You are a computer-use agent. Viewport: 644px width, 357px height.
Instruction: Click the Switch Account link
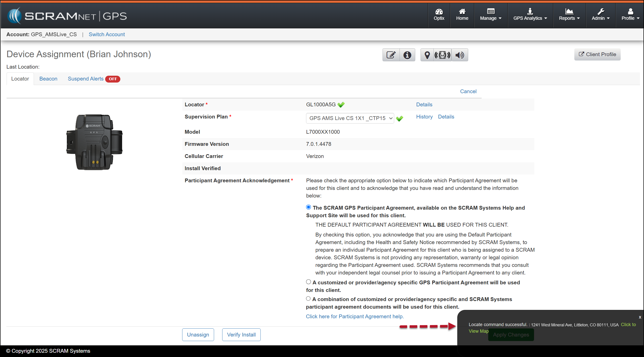pyautogui.click(x=107, y=34)
